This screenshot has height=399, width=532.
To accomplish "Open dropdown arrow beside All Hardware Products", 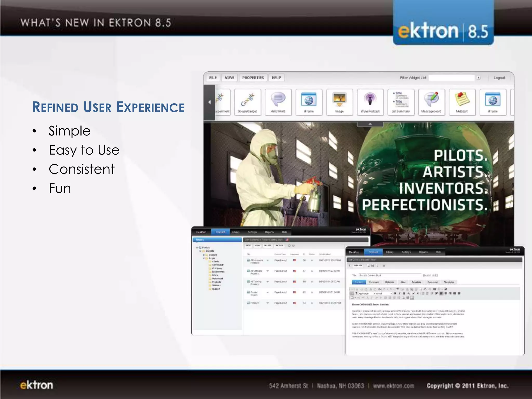I will pos(268,260).
